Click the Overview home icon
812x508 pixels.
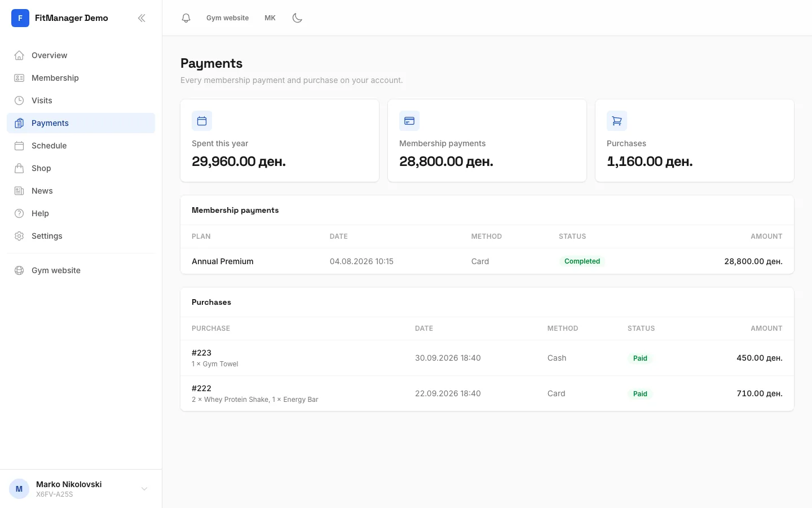19,55
